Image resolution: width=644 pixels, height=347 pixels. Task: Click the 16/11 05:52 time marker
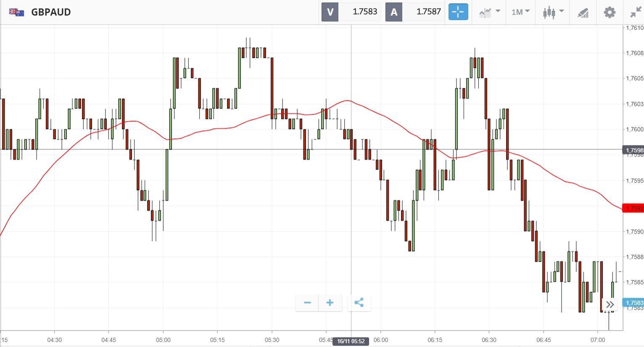pyautogui.click(x=351, y=341)
